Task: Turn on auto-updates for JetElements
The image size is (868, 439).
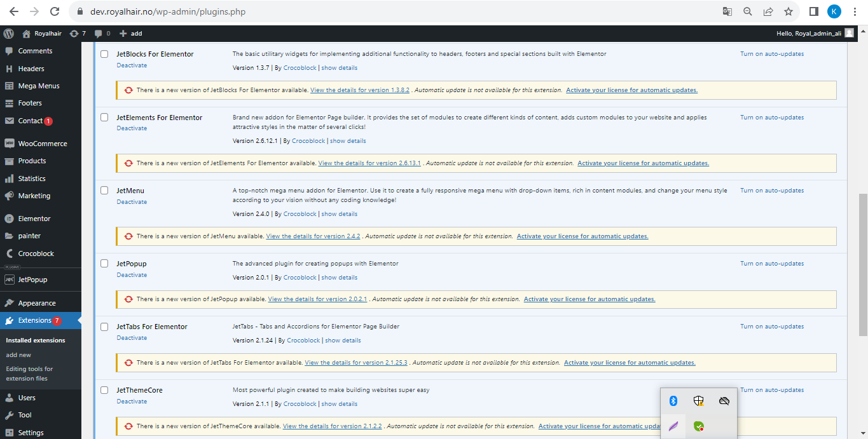Action: (x=772, y=118)
